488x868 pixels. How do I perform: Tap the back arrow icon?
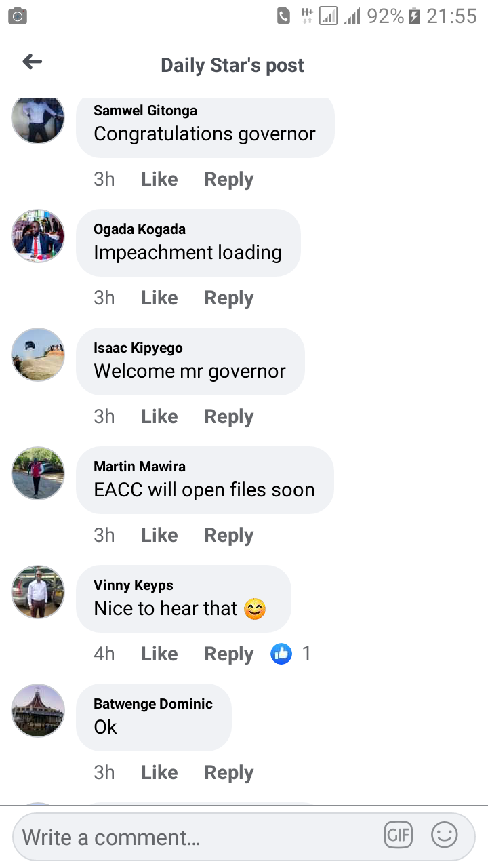pos(32,62)
